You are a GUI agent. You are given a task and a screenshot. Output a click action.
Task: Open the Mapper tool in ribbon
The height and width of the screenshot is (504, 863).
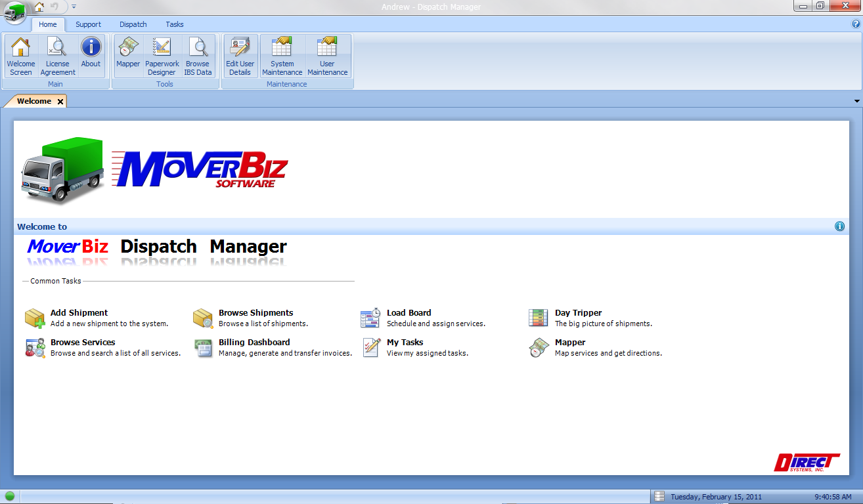pyautogui.click(x=128, y=55)
